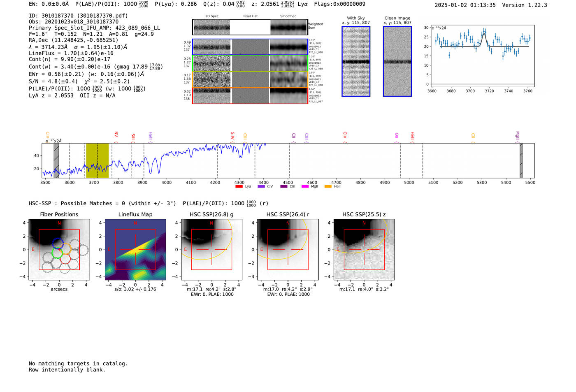
Task: Click the Flags:0x00000009 header text
Action: point(339,4)
